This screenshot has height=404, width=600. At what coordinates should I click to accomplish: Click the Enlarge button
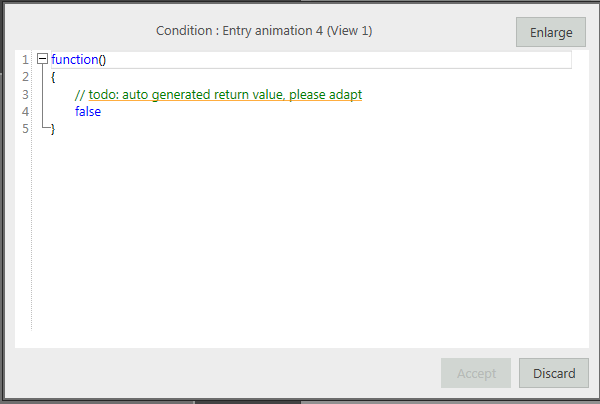(551, 32)
